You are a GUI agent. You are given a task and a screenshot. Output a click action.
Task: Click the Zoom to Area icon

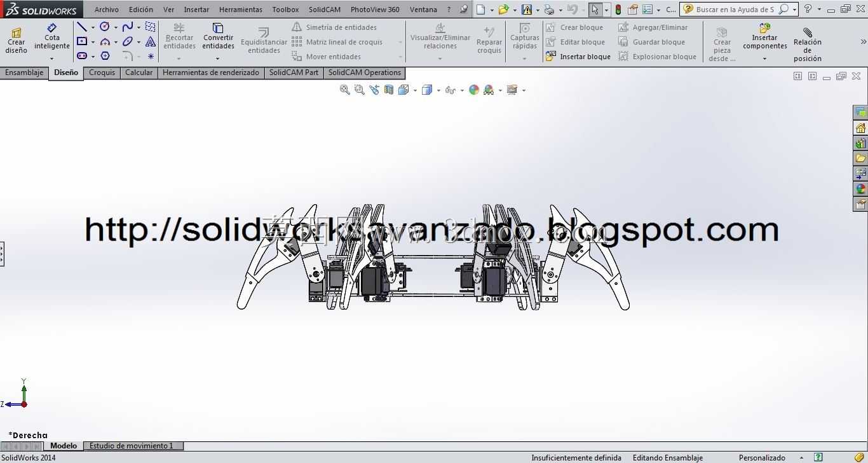(x=360, y=90)
